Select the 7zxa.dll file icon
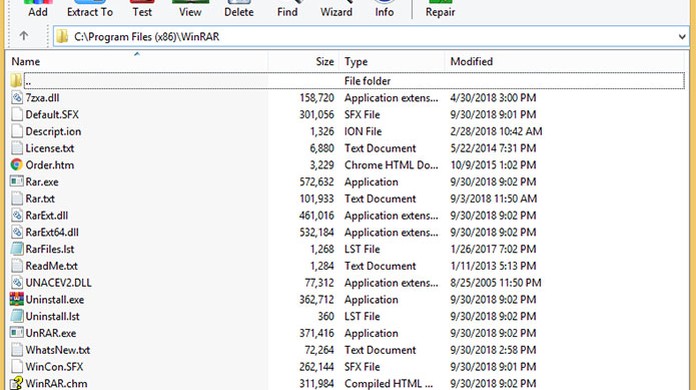The height and width of the screenshot is (390, 696). pos(17,98)
